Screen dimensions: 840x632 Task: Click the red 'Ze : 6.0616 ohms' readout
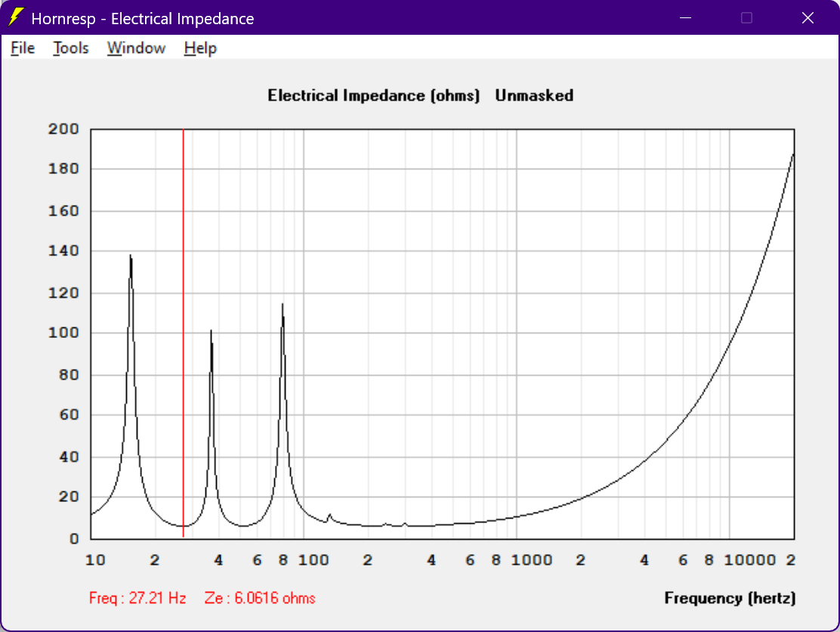click(x=260, y=598)
